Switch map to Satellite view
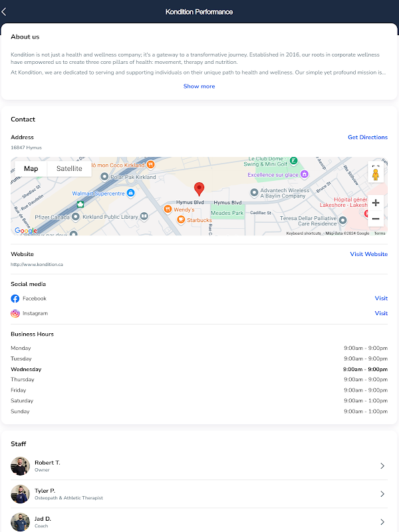This screenshot has height=532, width=399. pos(69,169)
